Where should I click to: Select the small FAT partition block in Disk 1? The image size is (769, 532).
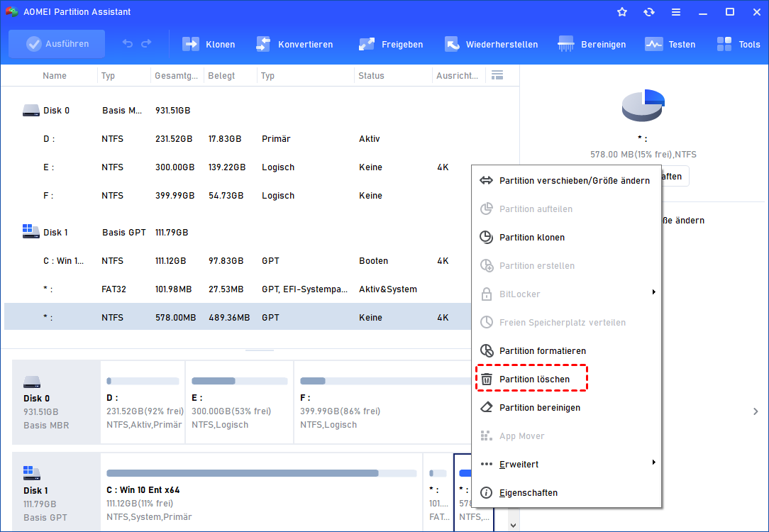pyautogui.click(x=438, y=492)
